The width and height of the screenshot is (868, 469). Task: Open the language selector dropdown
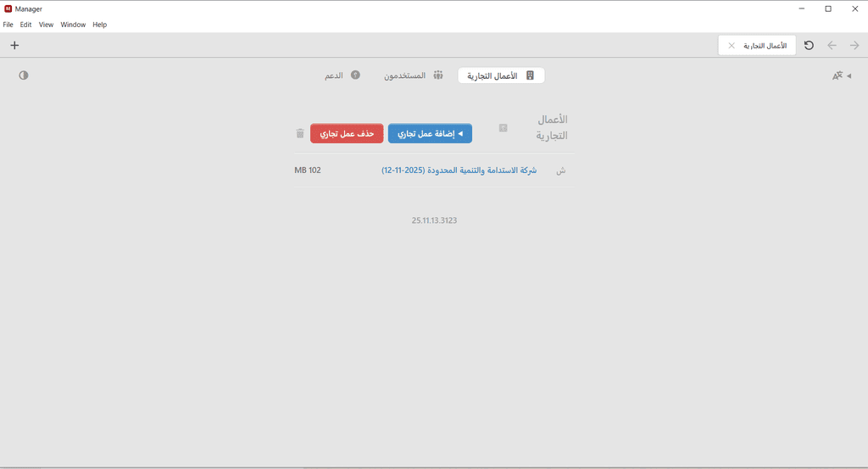coord(842,75)
